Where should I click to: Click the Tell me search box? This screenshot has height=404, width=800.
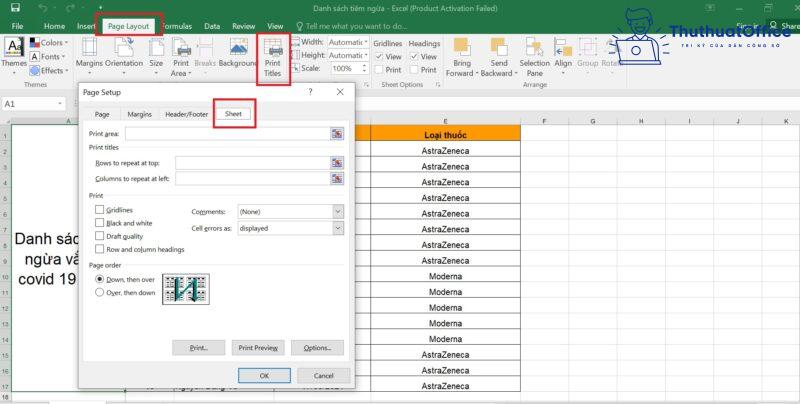coord(352,26)
